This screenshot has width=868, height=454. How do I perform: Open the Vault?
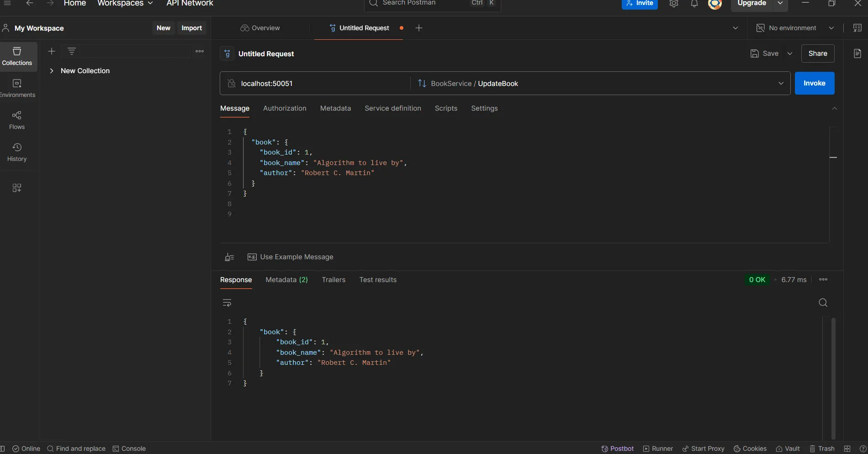tap(788, 448)
